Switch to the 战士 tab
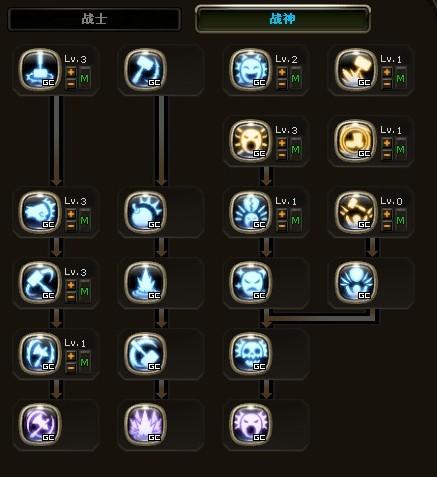The height and width of the screenshot is (477, 437). coord(95,19)
